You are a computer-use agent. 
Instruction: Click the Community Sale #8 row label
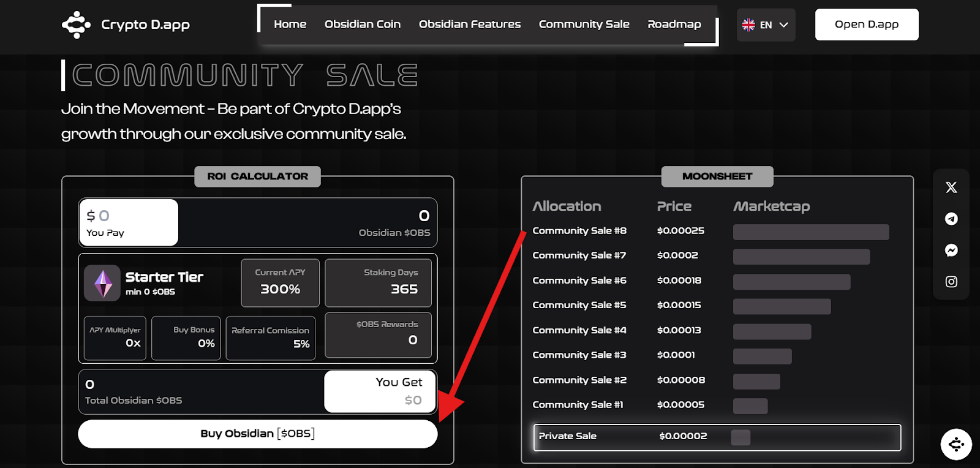pos(579,231)
